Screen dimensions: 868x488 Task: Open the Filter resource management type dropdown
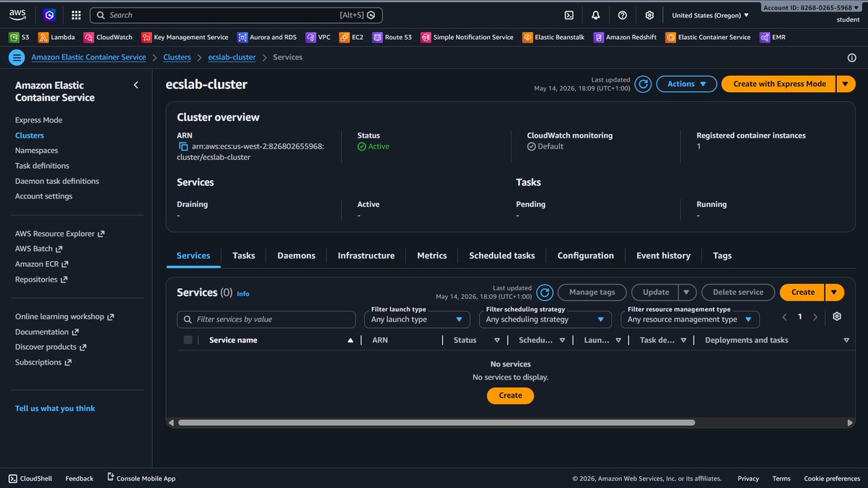(690, 319)
